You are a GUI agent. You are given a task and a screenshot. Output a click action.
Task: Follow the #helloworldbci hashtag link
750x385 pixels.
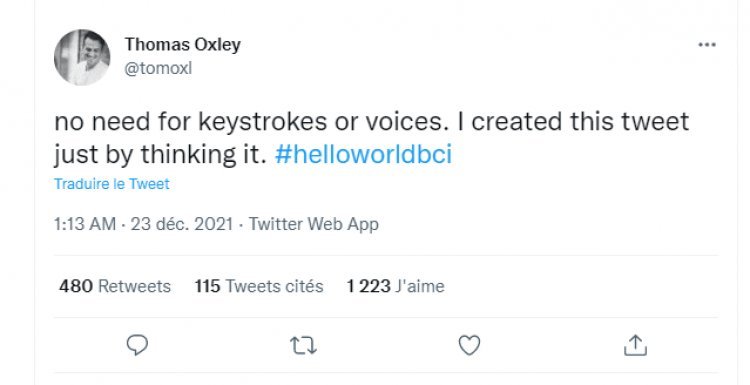[x=364, y=154]
